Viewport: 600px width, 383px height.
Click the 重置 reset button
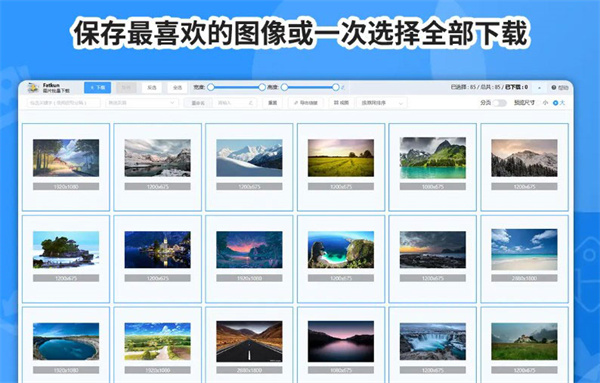pyautogui.click(x=272, y=103)
